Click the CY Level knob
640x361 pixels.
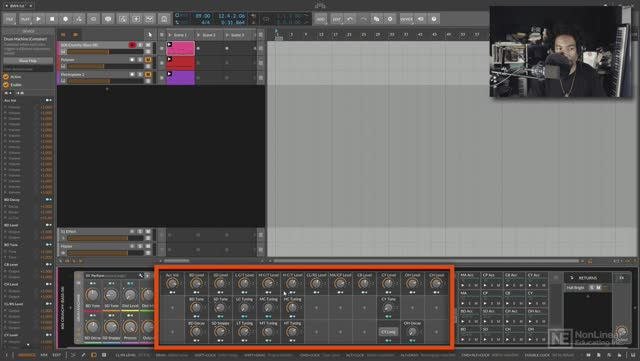click(x=388, y=283)
